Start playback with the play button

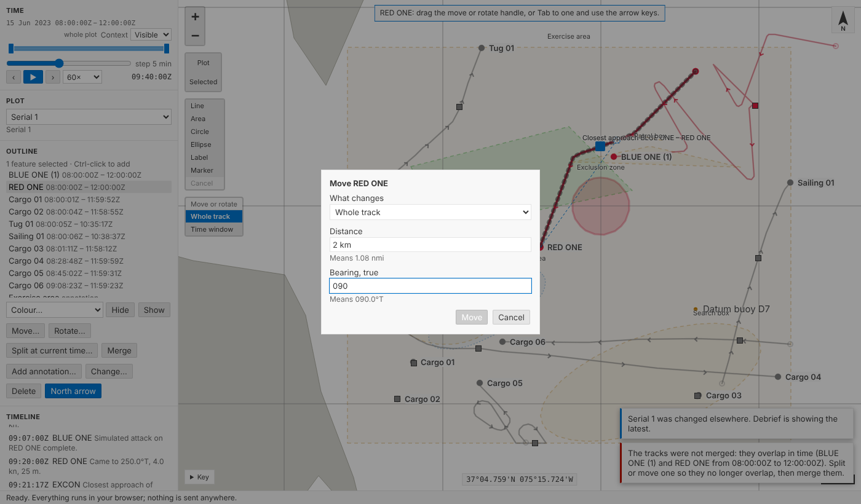33,77
